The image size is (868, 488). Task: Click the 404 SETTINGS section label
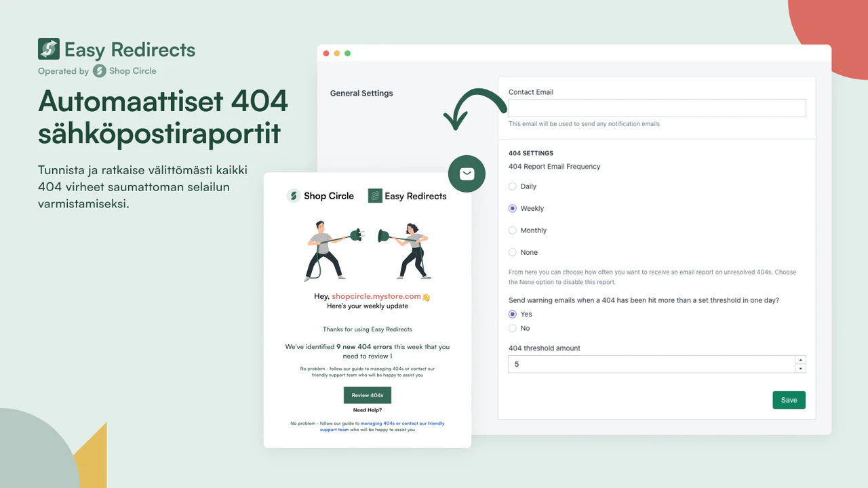531,153
